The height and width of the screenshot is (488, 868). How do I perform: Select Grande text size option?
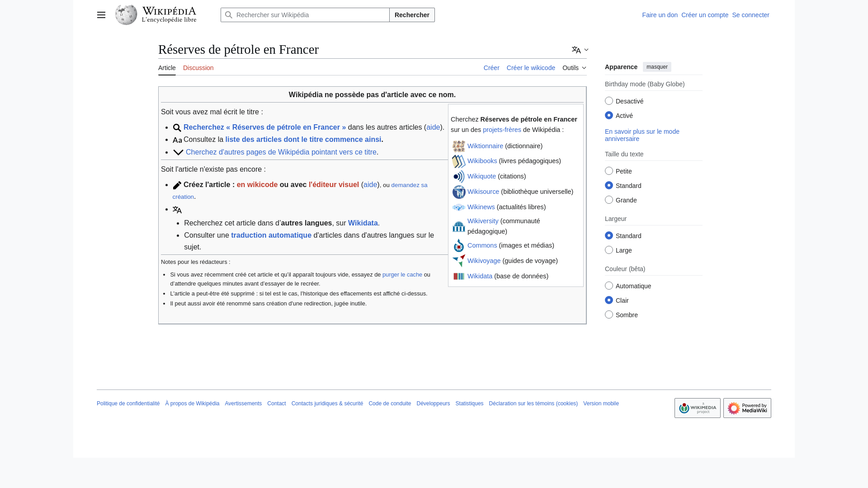609,200
